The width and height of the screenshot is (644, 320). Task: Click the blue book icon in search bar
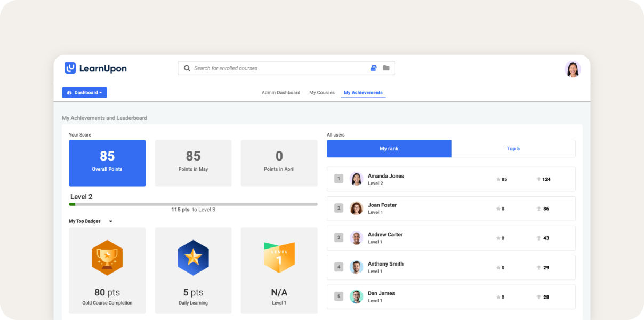tap(374, 68)
